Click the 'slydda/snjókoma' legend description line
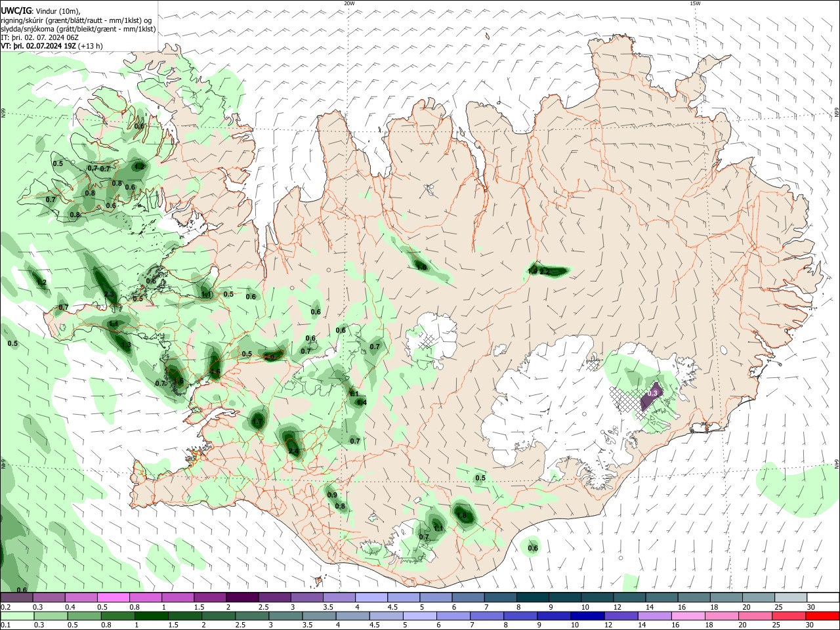 tap(78, 29)
